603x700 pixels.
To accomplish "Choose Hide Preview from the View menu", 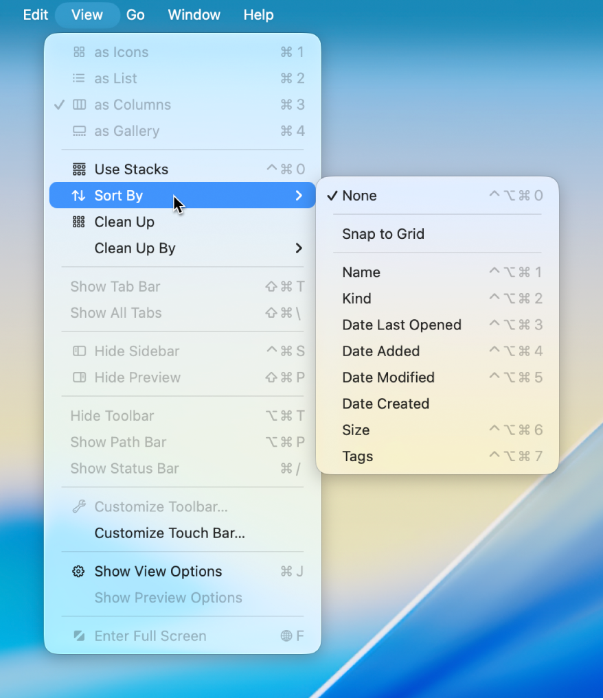I will [x=183, y=377].
